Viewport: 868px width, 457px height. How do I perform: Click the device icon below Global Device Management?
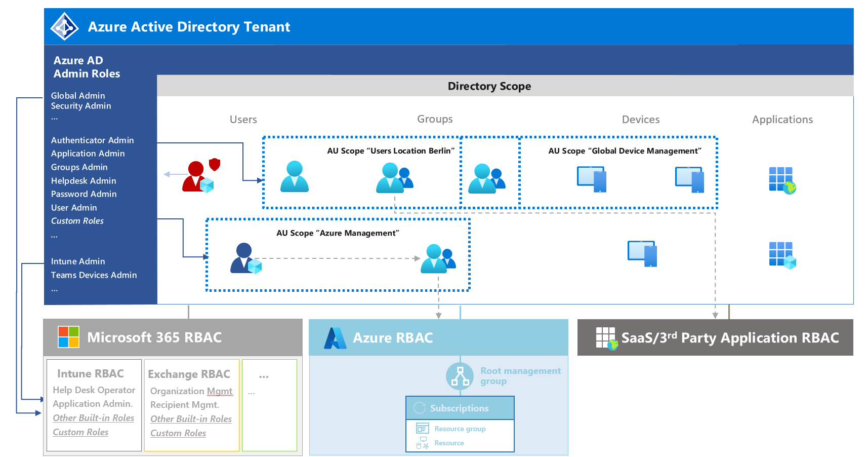[x=642, y=253]
